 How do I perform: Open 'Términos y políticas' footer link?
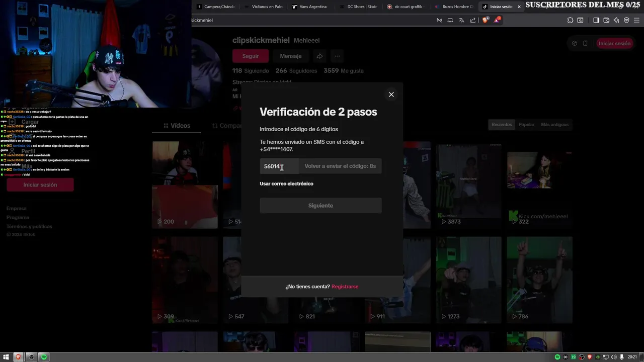pyautogui.click(x=29, y=226)
